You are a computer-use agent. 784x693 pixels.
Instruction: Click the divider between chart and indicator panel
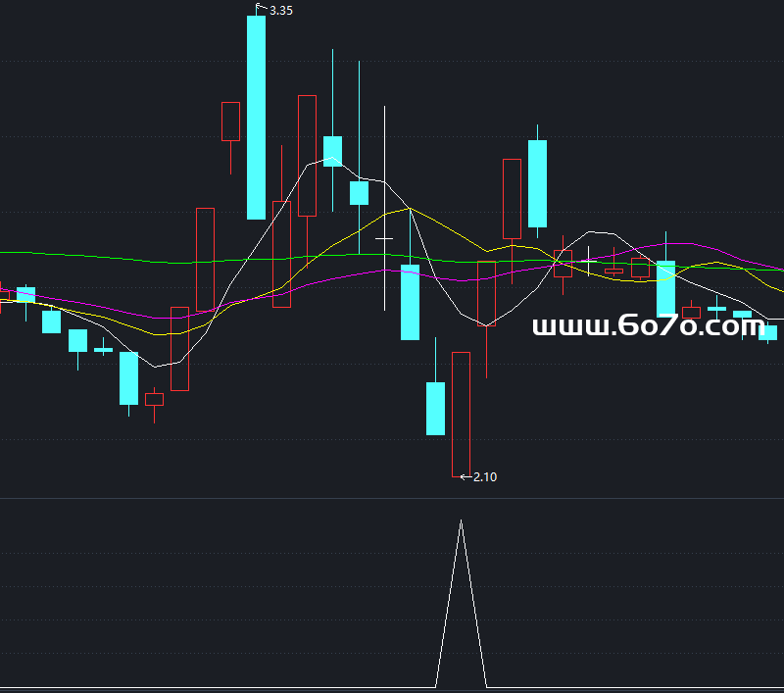click(392, 499)
